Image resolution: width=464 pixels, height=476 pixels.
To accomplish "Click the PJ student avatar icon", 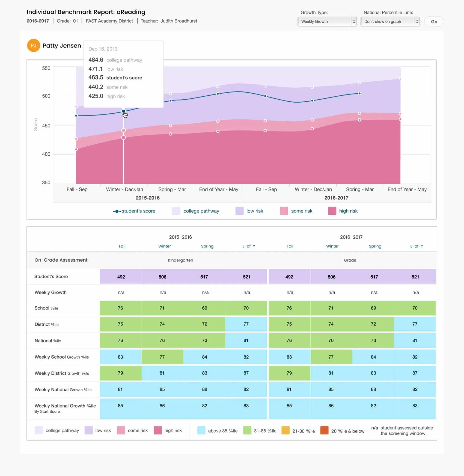I will click(x=34, y=46).
